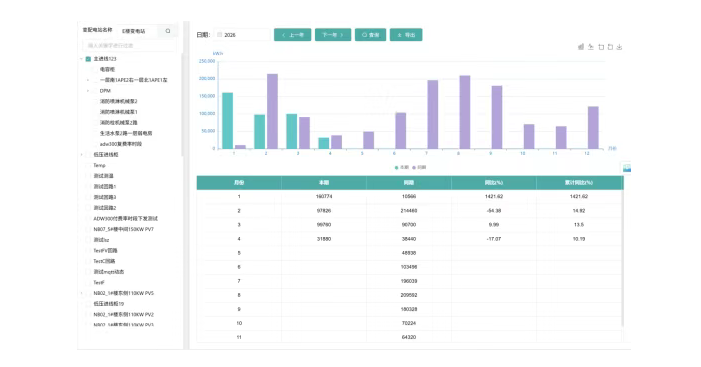Click table cell 103496

pos(409,267)
